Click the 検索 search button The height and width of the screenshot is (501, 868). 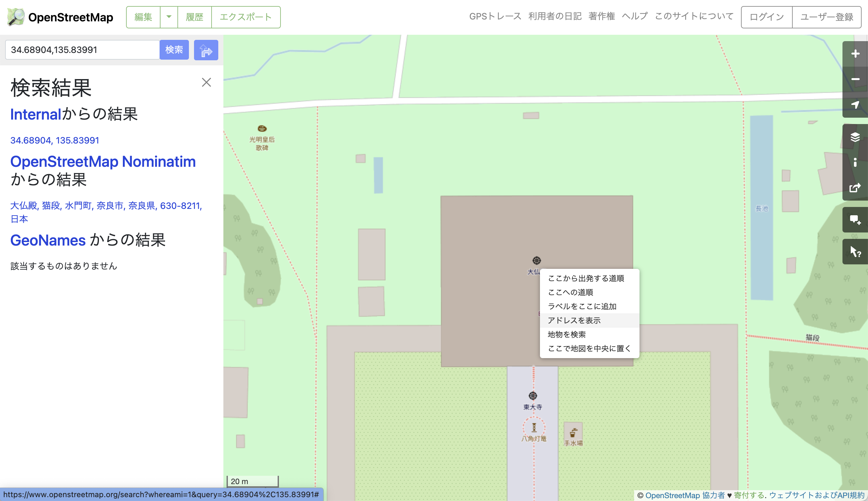(x=174, y=50)
